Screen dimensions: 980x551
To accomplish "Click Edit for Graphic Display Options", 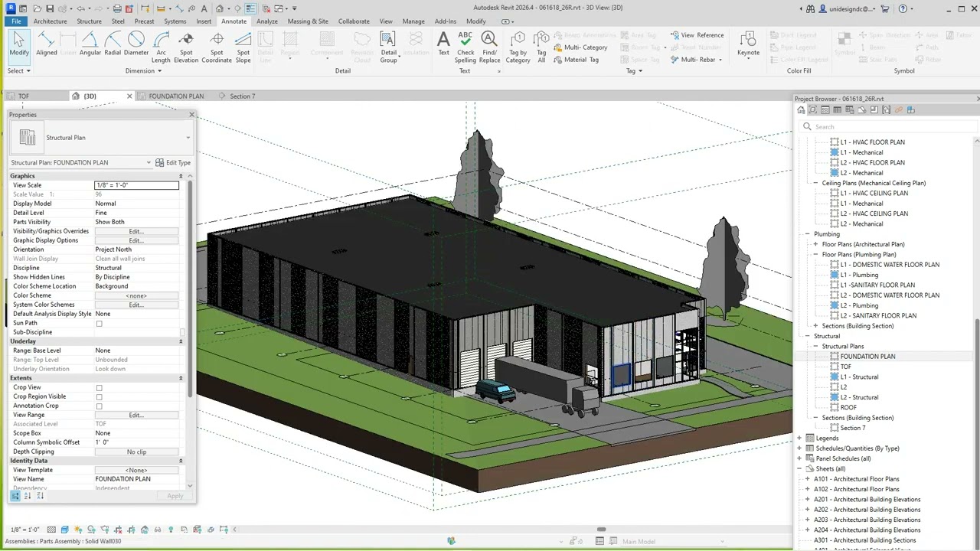I will [136, 240].
